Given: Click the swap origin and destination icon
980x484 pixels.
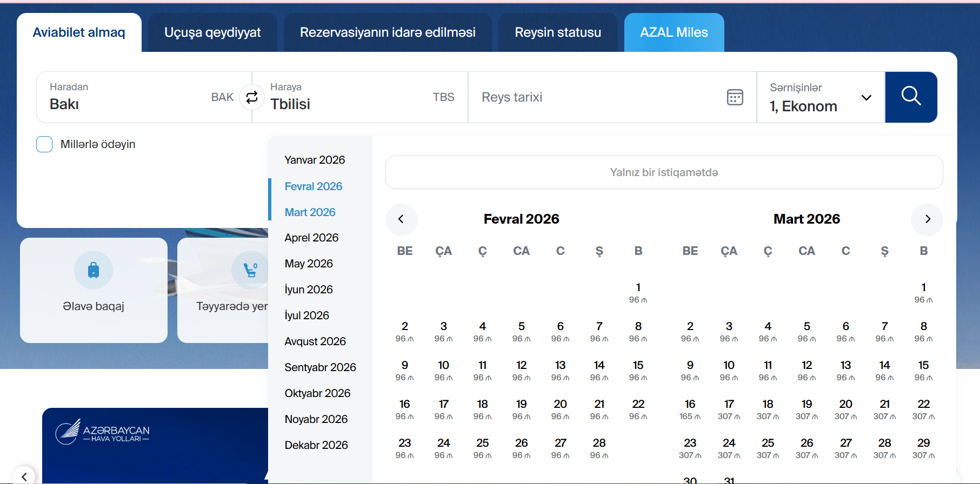Looking at the screenshot, I should [x=252, y=97].
